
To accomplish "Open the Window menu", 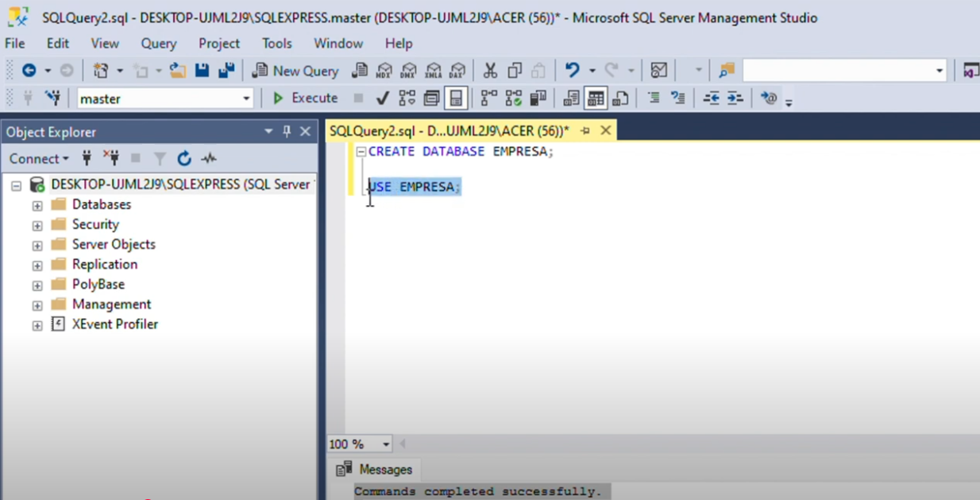I will (338, 44).
